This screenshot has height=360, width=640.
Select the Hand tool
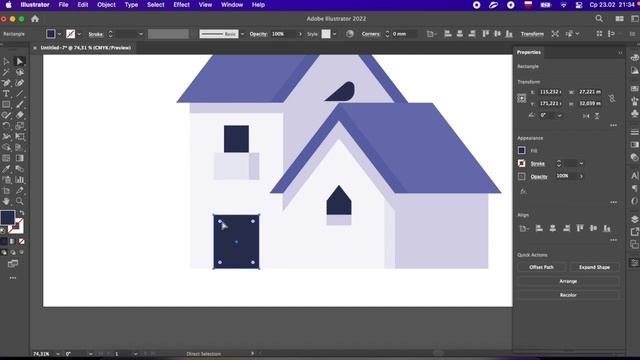click(6, 201)
